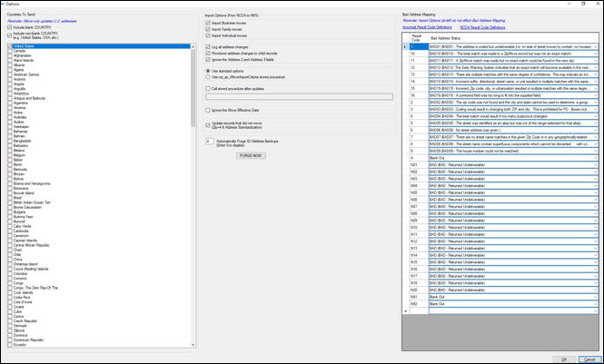
Task: Click the country list vertical scrollbar down arrow
Action: 193,345
